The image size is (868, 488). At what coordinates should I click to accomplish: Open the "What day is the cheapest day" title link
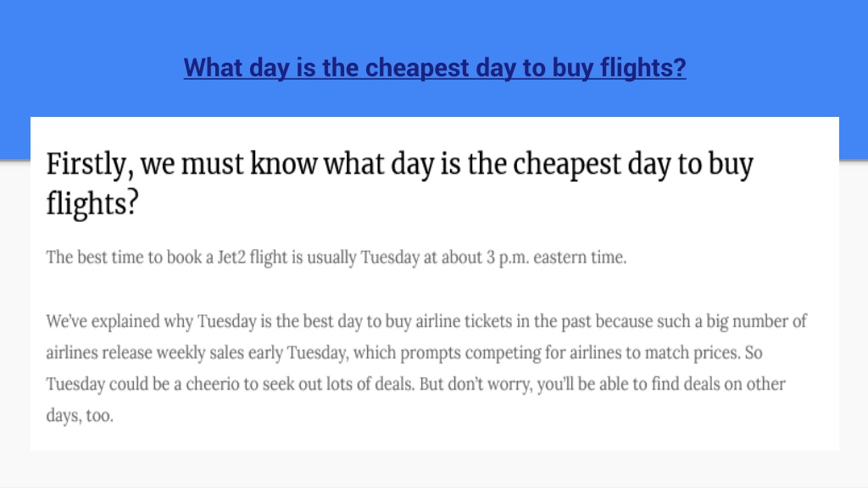(x=435, y=68)
